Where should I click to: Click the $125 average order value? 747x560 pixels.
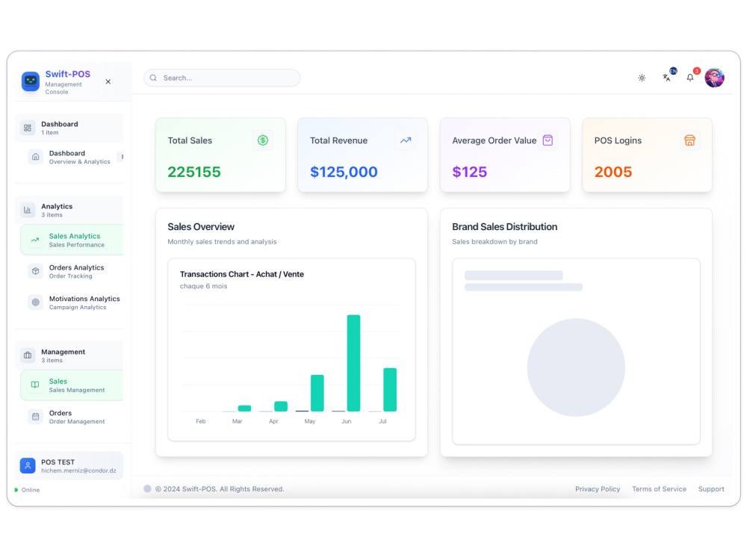470,172
